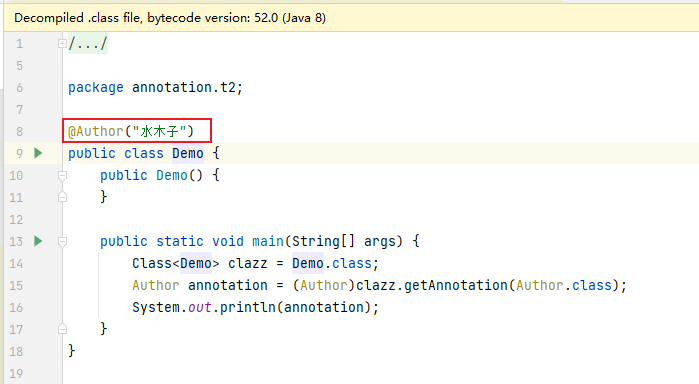Collapse the Demo constructor at line 10
The width and height of the screenshot is (699, 384).
(x=62, y=176)
